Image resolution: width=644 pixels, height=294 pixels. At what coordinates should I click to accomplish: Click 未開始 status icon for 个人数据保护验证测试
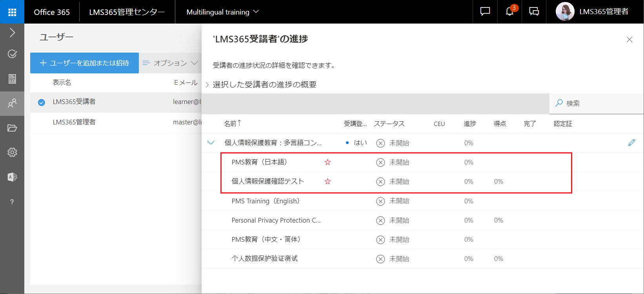pos(380,259)
